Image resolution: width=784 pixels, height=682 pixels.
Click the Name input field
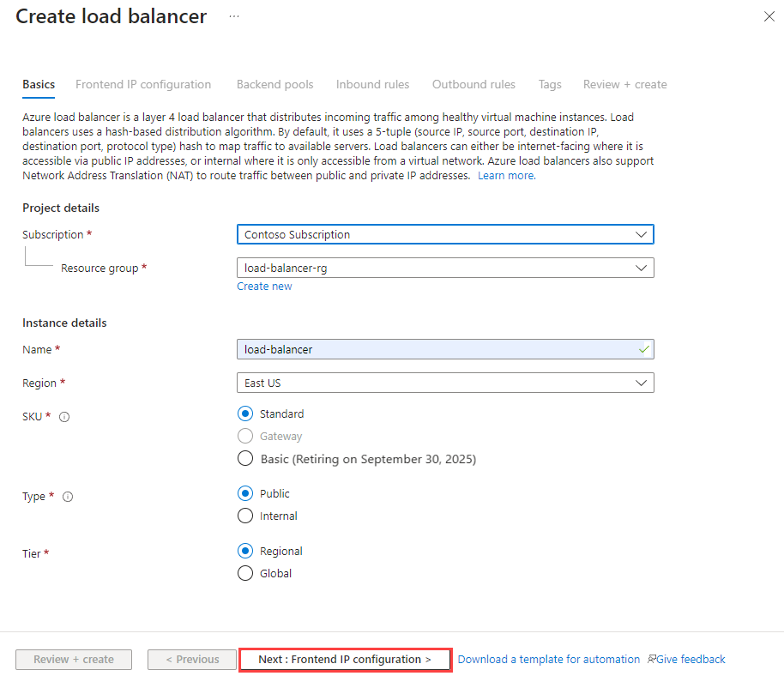pyautogui.click(x=443, y=349)
